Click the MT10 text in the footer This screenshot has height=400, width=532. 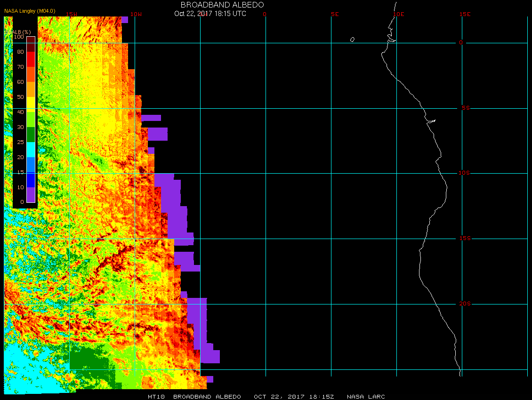point(156,397)
